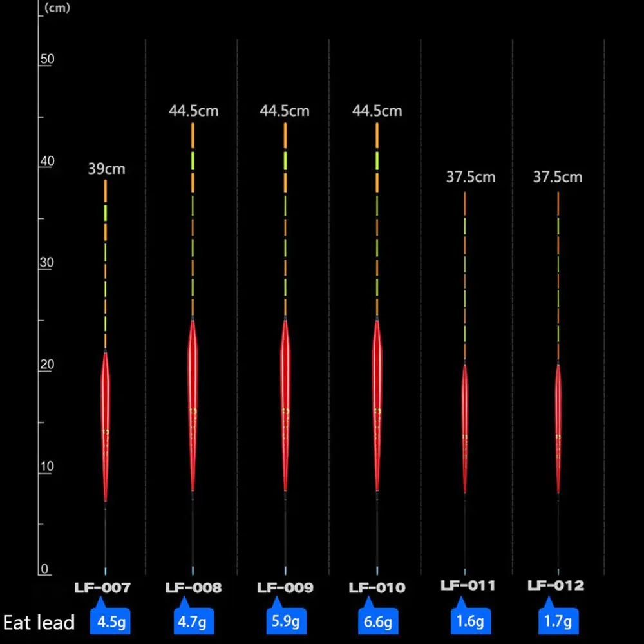Click the 50 mark on the cm scale
The image size is (644, 644).
point(48,59)
